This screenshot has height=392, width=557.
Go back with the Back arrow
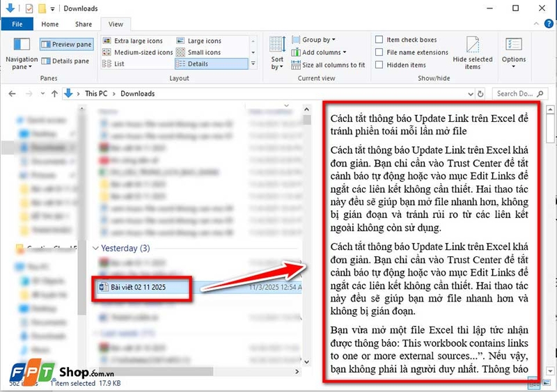pos(12,94)
